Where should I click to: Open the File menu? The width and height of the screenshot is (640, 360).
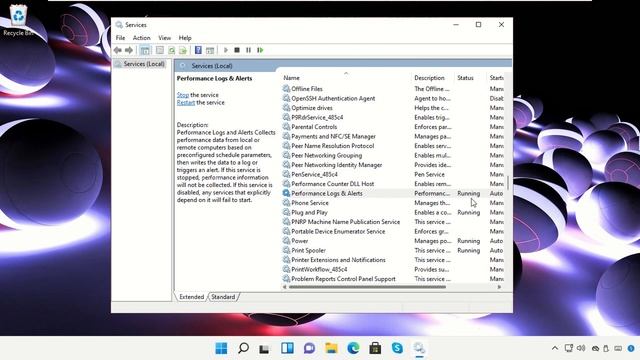pos(120,38)
